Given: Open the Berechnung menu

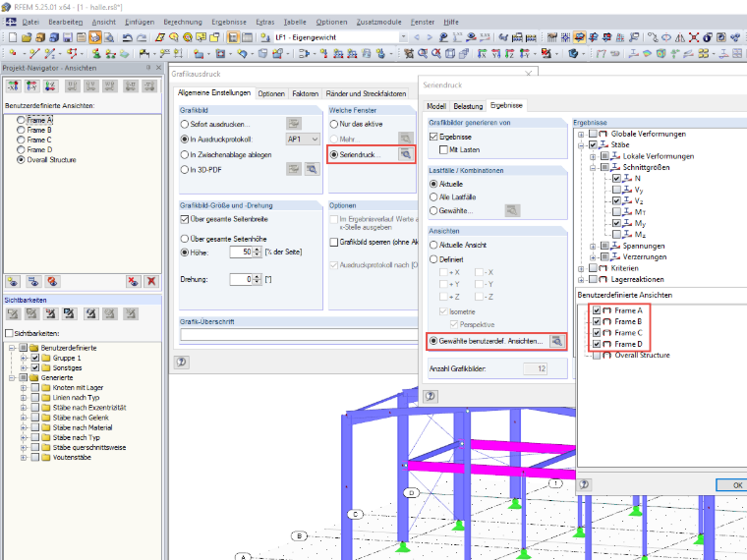Looking at the screenshot, I should 183,22.
